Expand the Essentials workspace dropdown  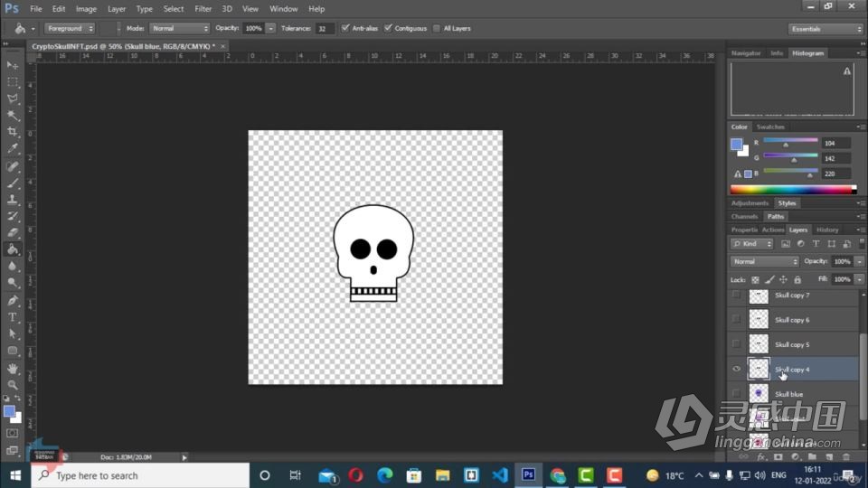click(x=826, y=29)
